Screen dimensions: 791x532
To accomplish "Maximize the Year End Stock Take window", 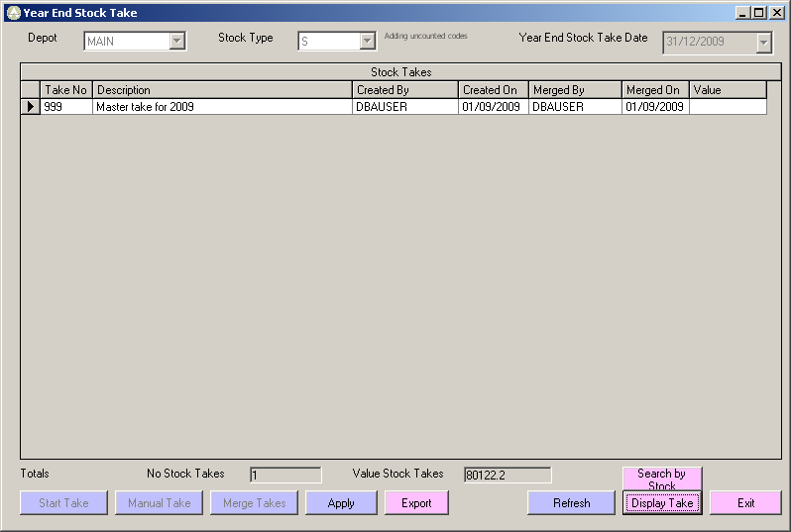I will pos(758,13).
